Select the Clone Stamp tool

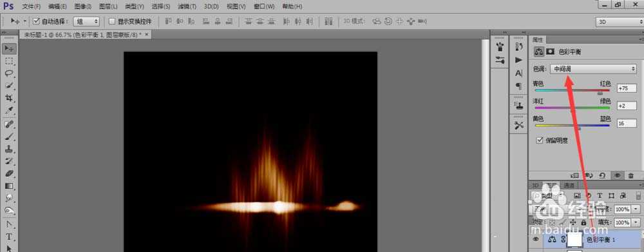coord(9,149)
